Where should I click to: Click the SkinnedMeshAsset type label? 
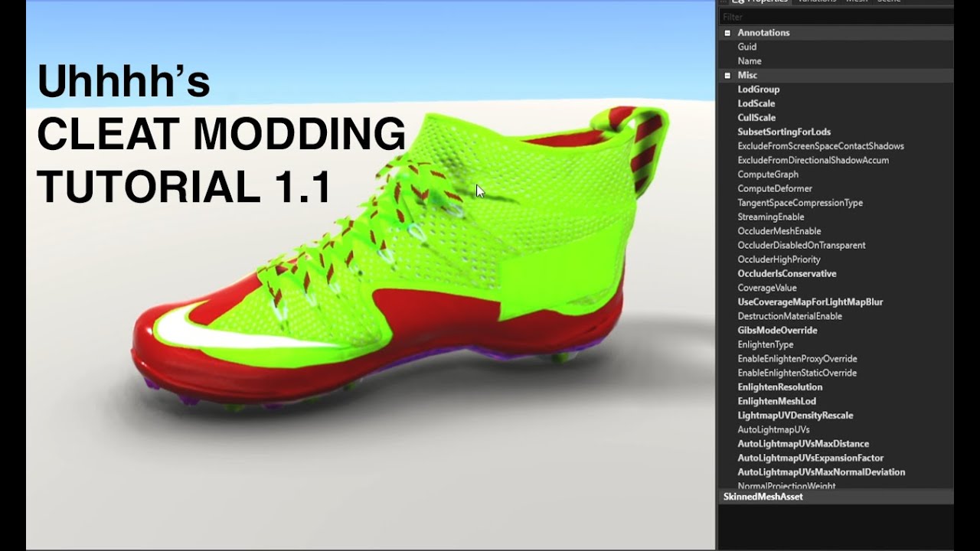(763, 497)
